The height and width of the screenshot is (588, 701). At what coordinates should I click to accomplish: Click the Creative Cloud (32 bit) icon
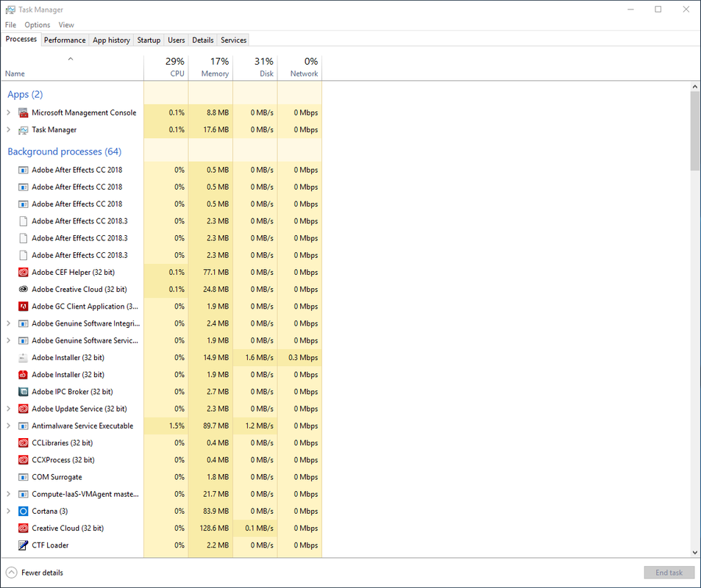click(24, 528)
